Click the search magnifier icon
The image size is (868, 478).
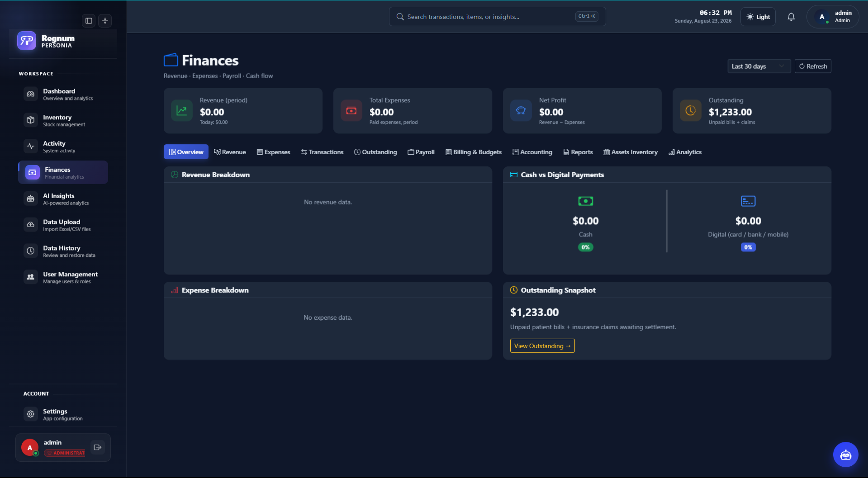coord(400,17)
